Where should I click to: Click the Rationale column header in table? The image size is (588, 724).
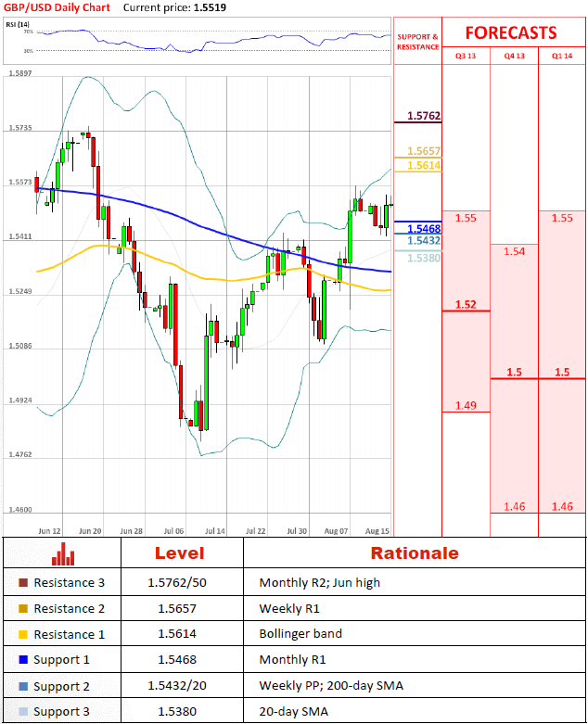click(415, 553)
